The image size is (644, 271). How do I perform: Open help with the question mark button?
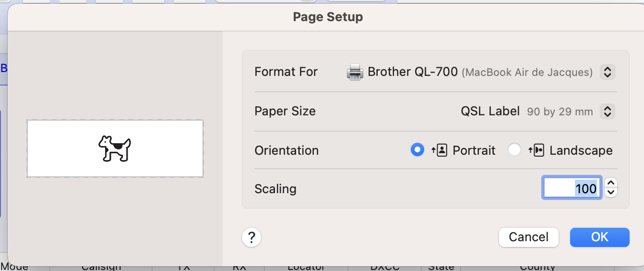[x=251, y=237]
